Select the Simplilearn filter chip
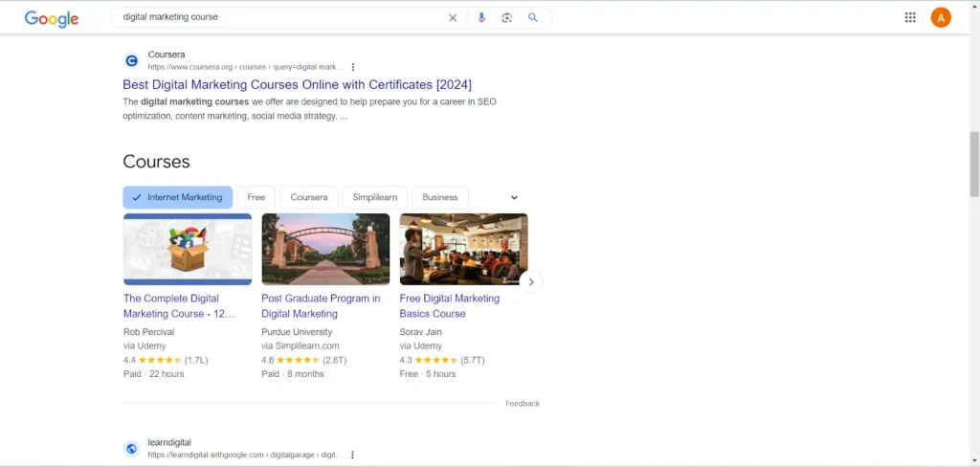 (x=375, y=197)
